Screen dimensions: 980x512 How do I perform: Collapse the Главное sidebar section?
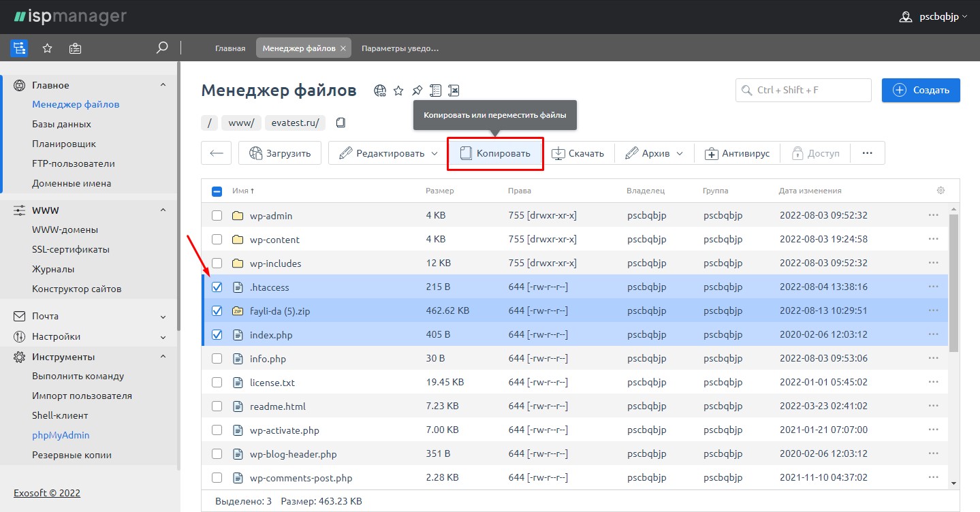point(163,85)
